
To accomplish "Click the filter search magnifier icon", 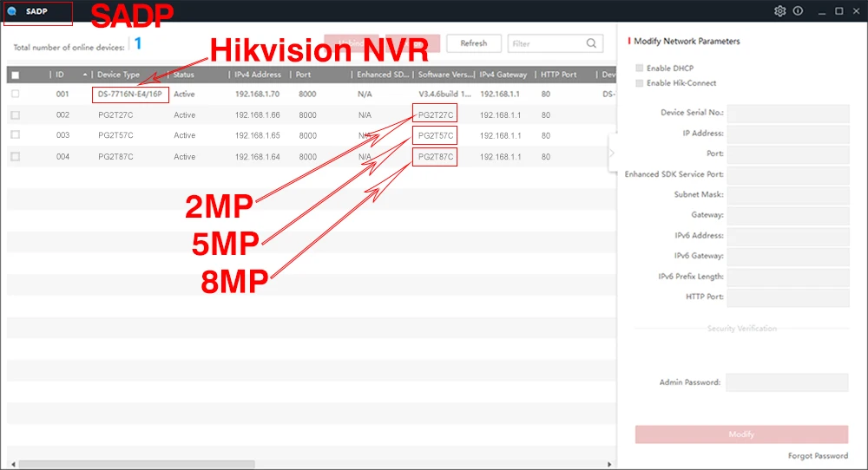I will (591, 43).
